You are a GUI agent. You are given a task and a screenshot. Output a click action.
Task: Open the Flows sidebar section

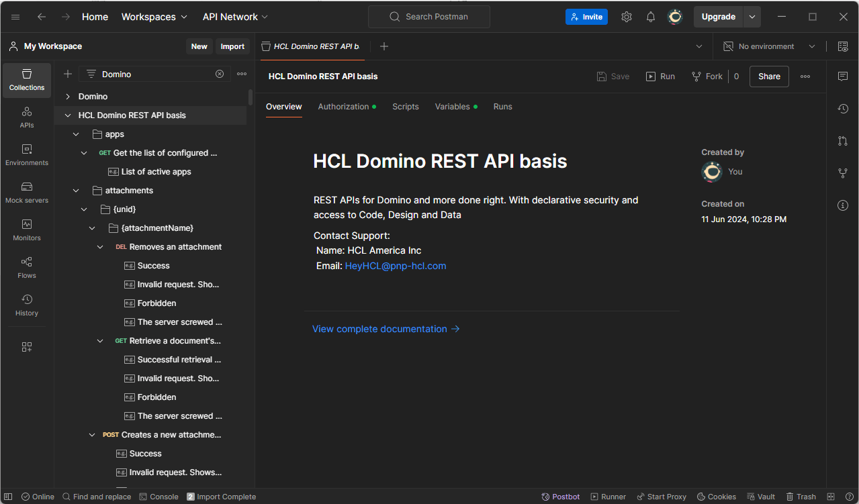click(x=27, y=268)
